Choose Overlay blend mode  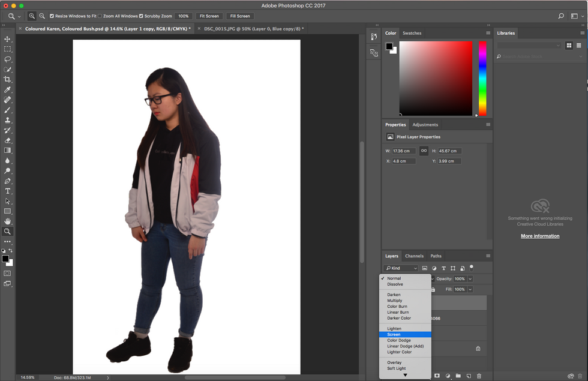[x=405, y=362]
